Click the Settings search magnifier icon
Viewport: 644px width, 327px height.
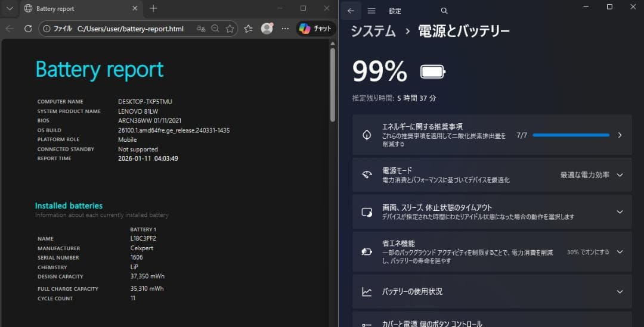point(444,11)
